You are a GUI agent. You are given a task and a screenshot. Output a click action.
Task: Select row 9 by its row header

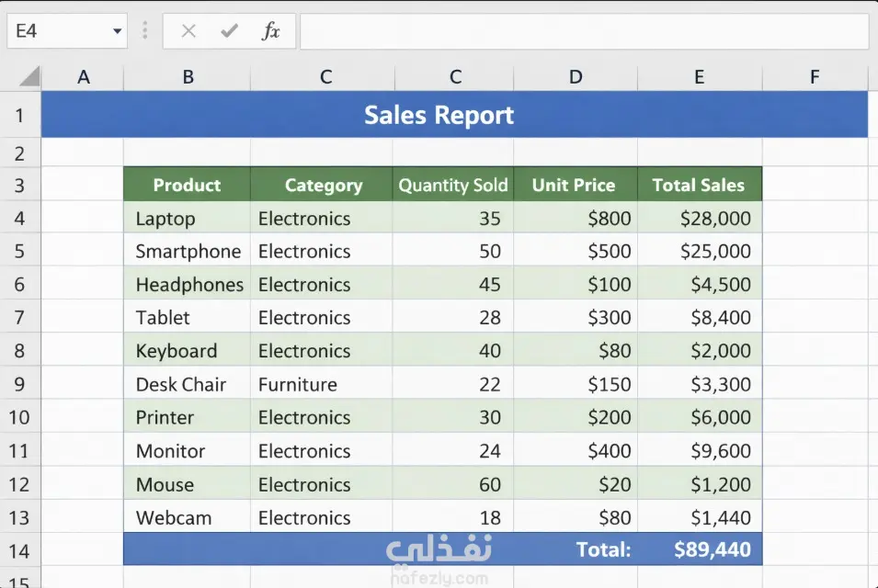click(x=20, y=384)
